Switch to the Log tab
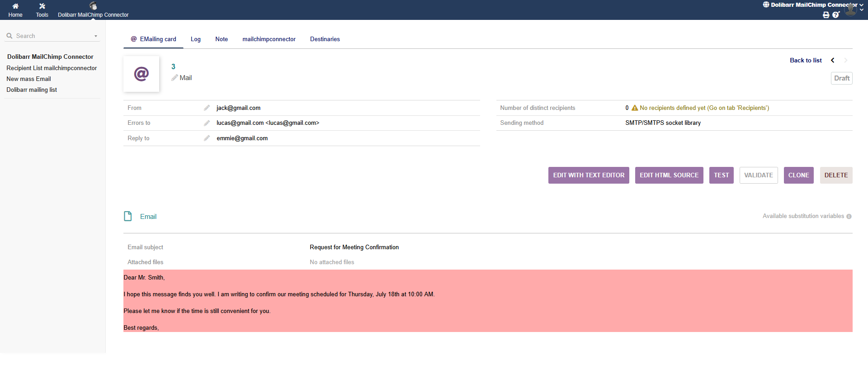The image size is (868, 389). click(x=195, y=39)
